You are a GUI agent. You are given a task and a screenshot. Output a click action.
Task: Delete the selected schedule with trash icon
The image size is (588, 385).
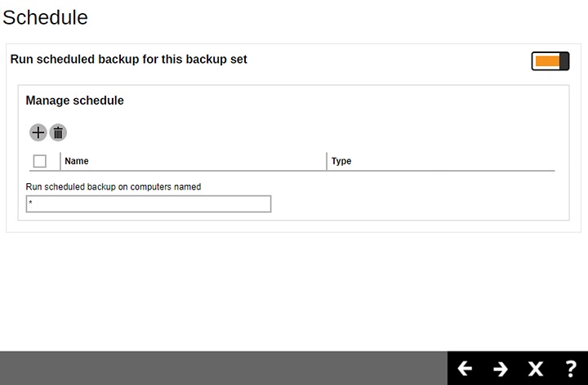(58, 132)
